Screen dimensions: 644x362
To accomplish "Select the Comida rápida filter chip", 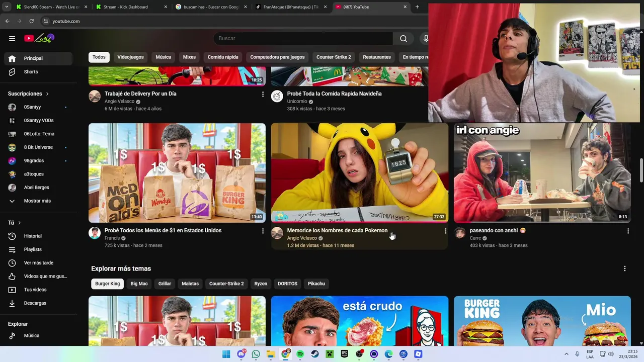I will coord(223,57).
